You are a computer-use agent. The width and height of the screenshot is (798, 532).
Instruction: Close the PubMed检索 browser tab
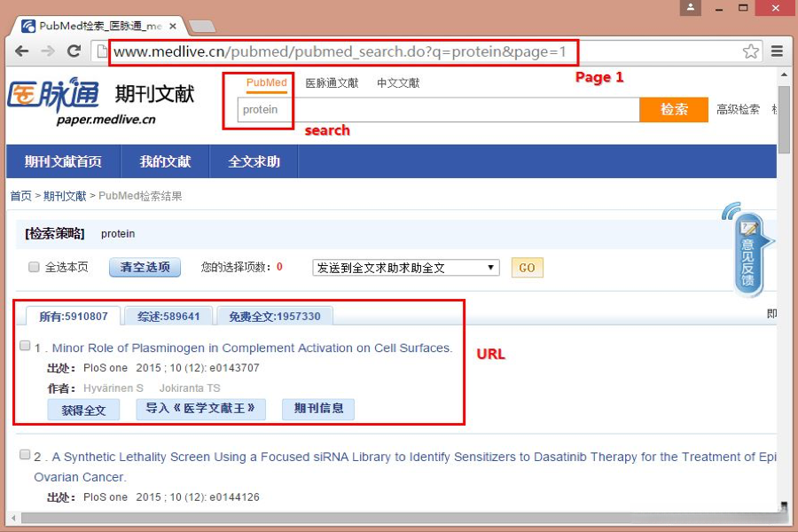coord(173,26)
